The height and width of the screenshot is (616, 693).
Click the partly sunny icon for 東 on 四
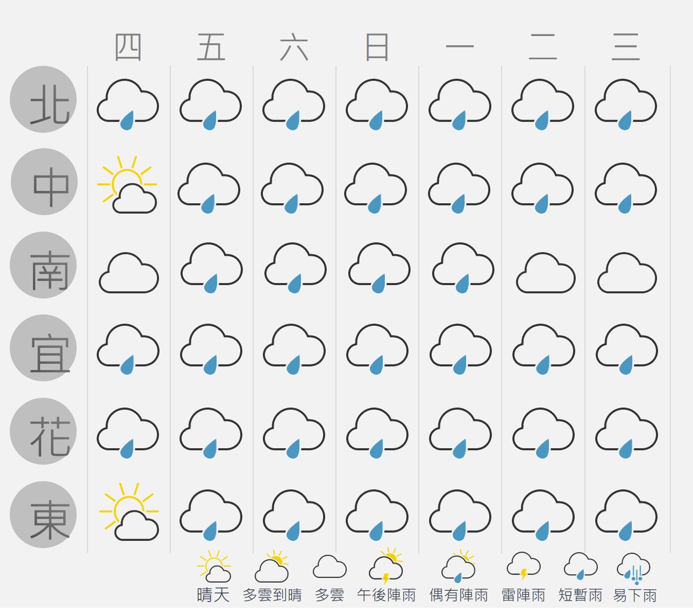coord(129,512)
